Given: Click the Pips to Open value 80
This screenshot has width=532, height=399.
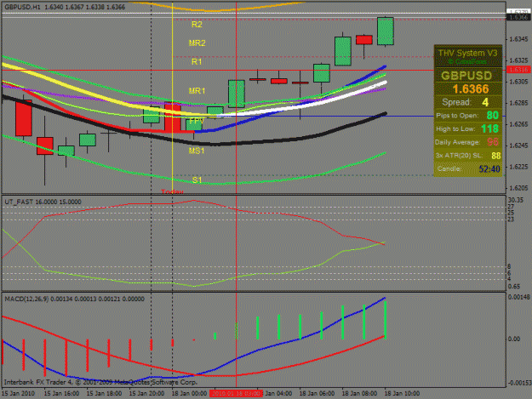Looking at the screenshot, I should point(493,116).
